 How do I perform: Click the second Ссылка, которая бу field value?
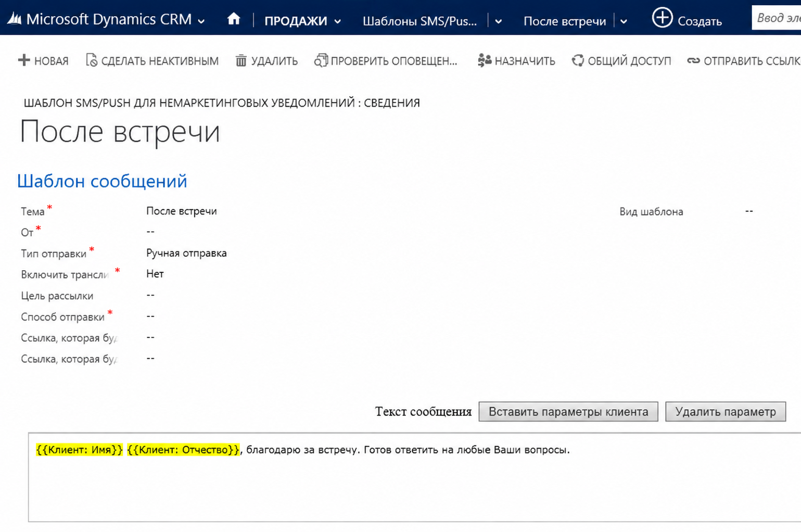point(150,359)
